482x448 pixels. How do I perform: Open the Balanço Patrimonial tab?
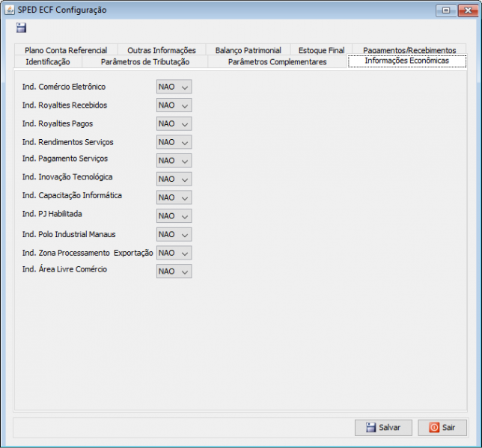(248, 50)
